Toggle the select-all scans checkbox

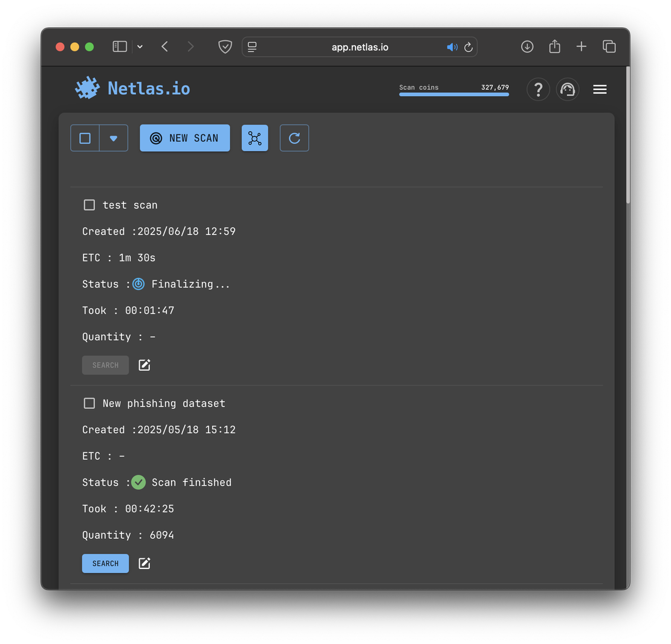point(85,138)
